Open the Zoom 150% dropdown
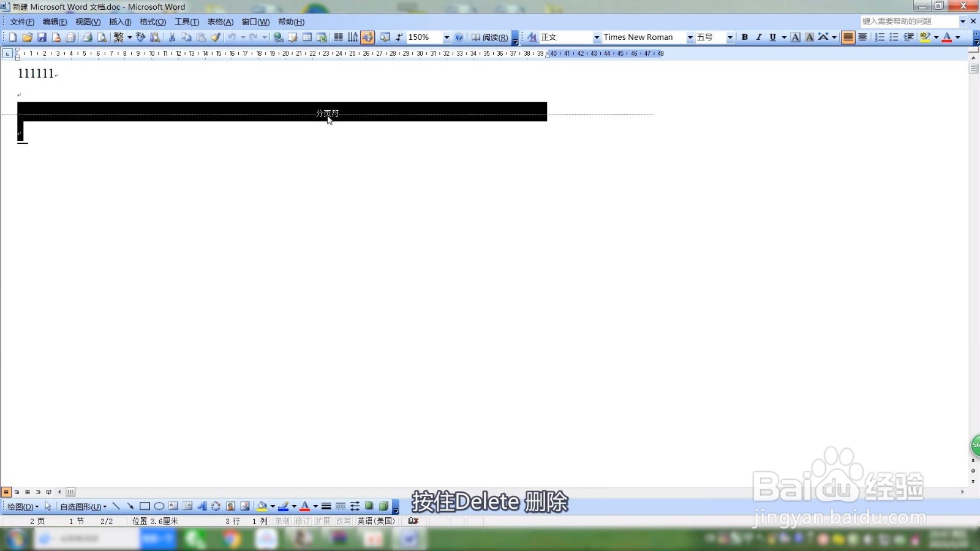The width and height of the screenshot is (980, 551). coord(447,37)
